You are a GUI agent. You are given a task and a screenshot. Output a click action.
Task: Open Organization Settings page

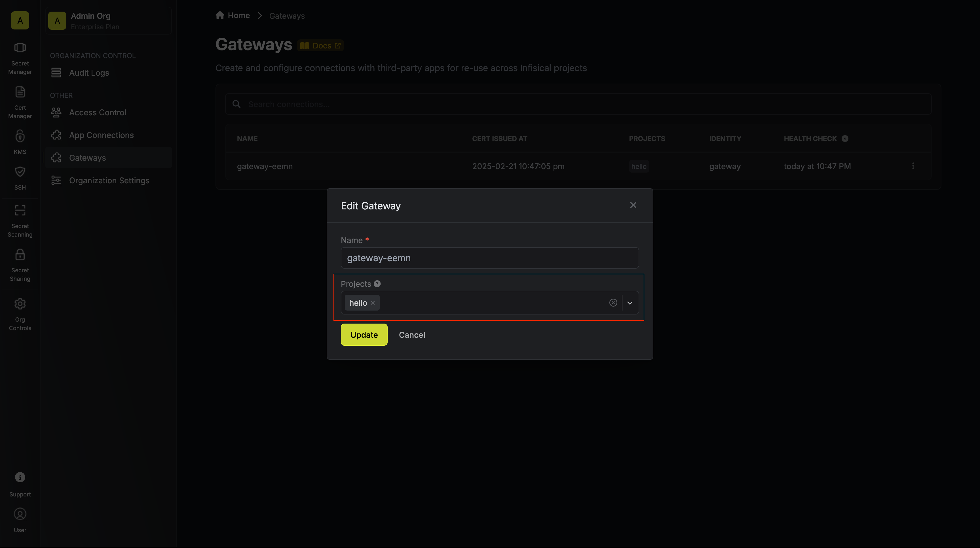tap(108, 180)
